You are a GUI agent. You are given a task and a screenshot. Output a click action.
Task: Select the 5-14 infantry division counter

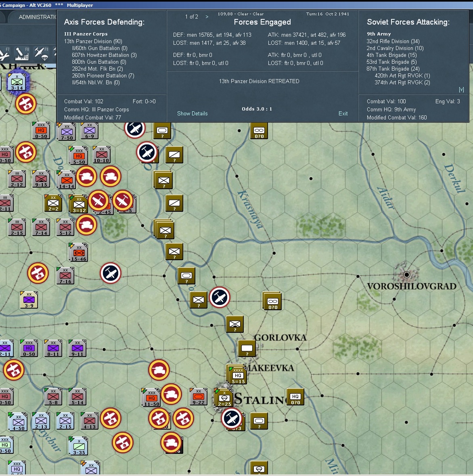[77, 397]
